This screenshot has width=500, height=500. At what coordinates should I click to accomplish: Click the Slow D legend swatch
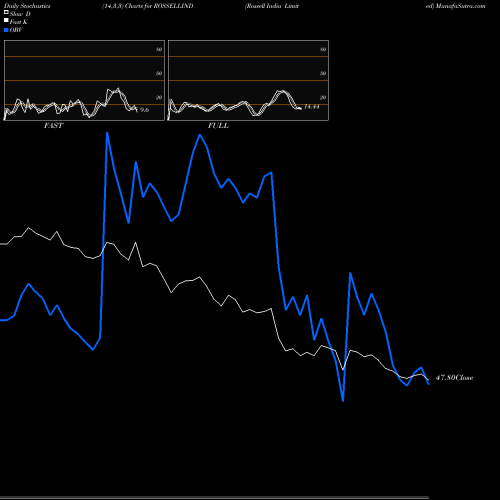pos(6,12)
